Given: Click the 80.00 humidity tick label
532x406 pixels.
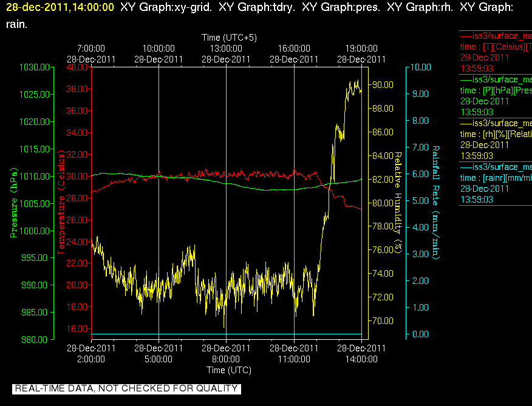Looking at the screenshot, I should [383, 203].
